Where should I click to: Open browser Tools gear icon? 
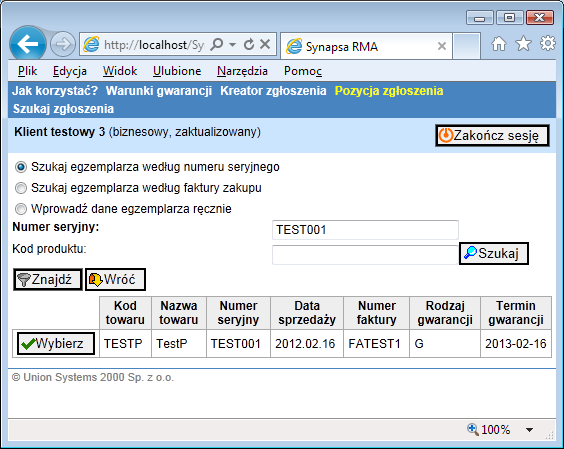click(x=547, y=44)
